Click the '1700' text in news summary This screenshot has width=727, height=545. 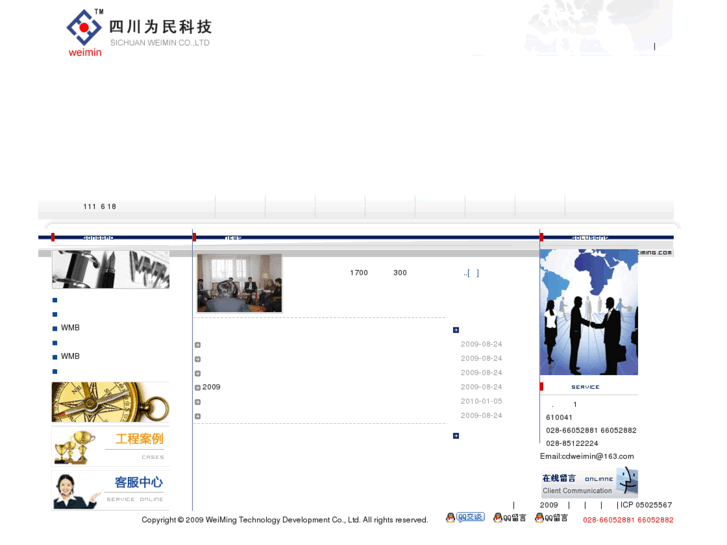359,273
